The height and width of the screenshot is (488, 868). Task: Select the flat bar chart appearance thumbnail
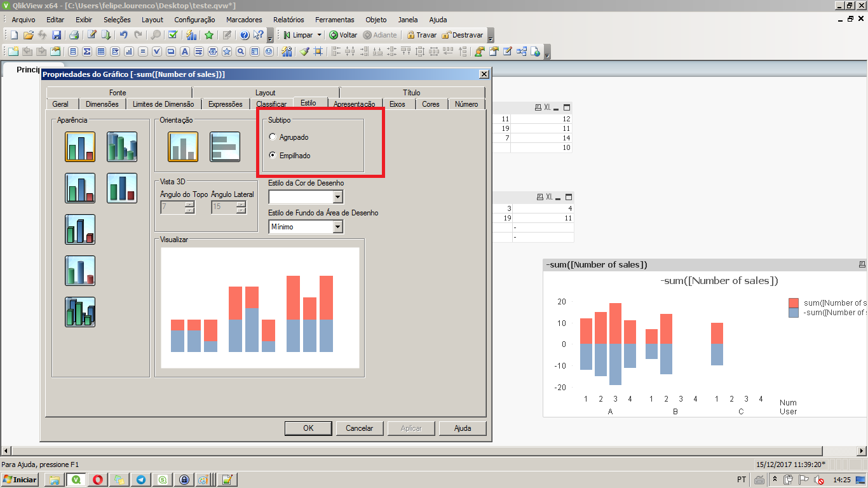[80, 147]
